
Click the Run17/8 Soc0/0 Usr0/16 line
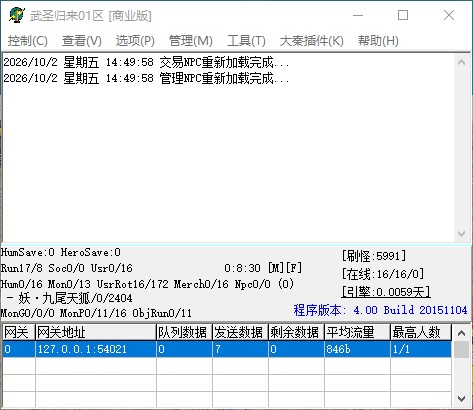(67, 268)
